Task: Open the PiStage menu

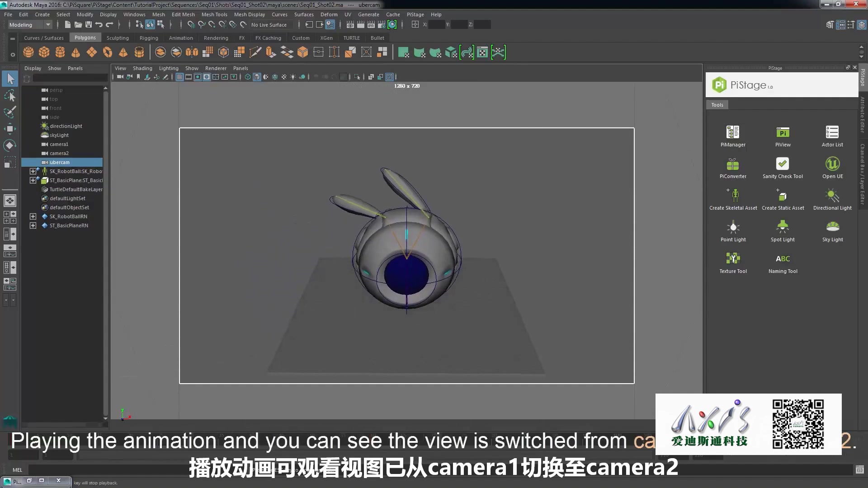Action: tap(415, 14)
